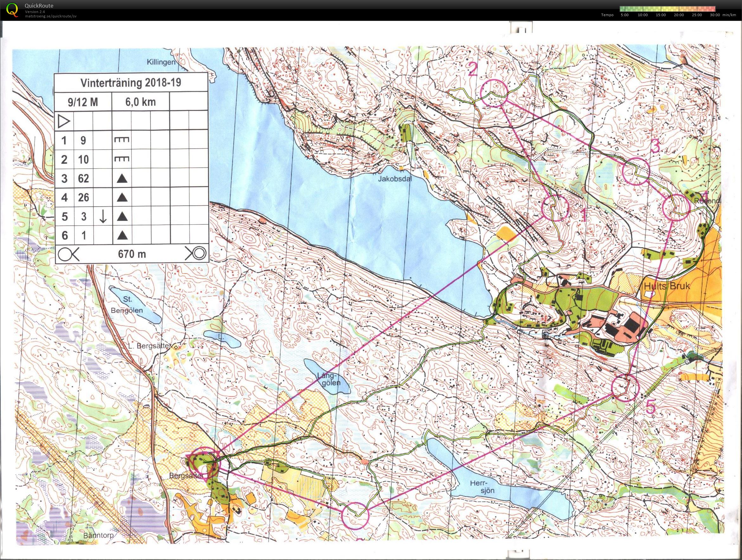Image resolution: width=742 pixels, height=560 pixels.
Task: Click the 6,0 km course length cell
Action: click(x=141, y=102)
